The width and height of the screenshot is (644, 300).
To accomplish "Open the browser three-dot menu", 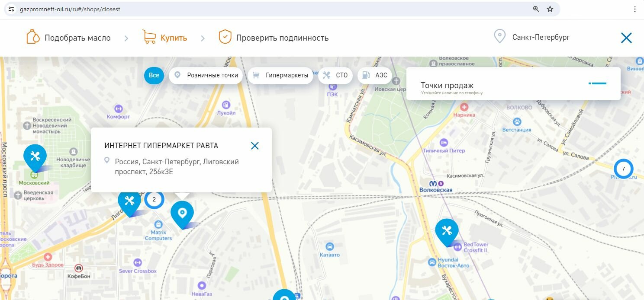I will (x=635, y=9).
